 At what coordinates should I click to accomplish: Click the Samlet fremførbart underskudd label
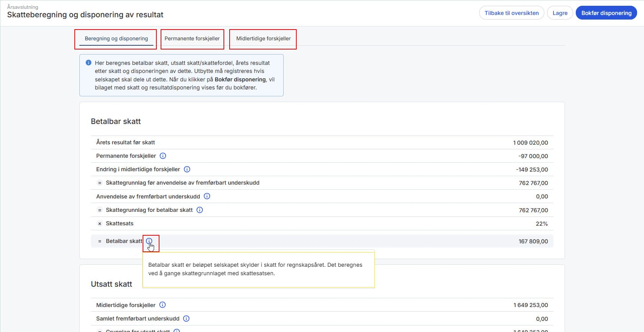point(138,319)
